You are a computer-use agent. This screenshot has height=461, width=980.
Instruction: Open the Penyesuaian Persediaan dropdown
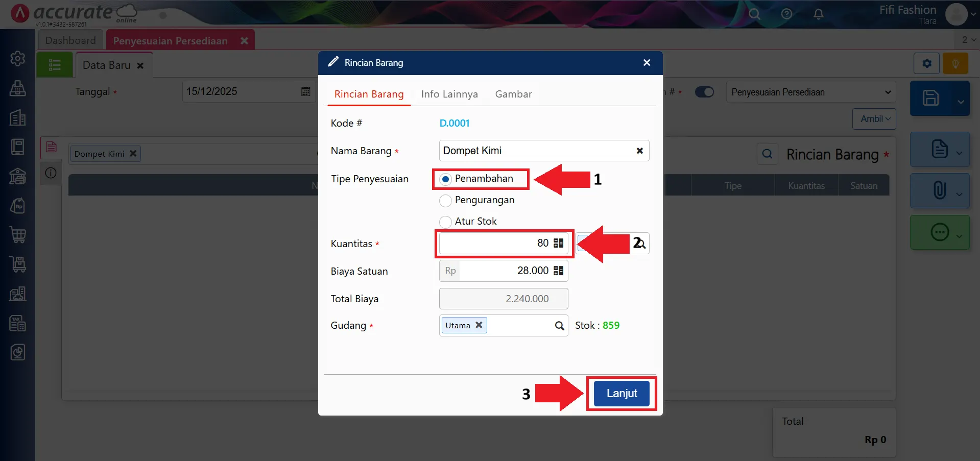811,92
